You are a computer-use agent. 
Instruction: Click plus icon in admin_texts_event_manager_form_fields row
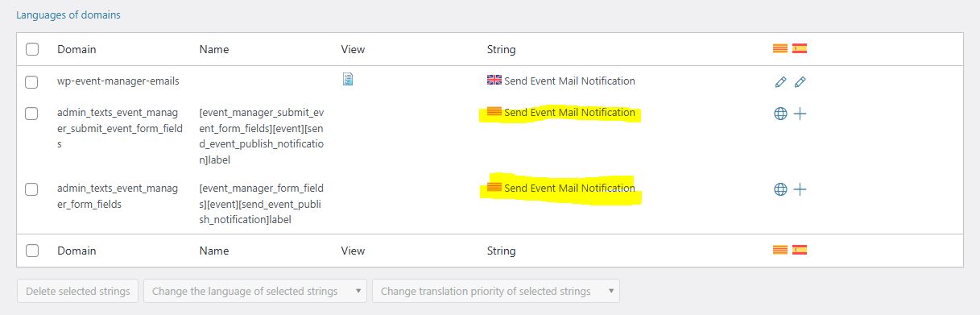pos(800,189)
